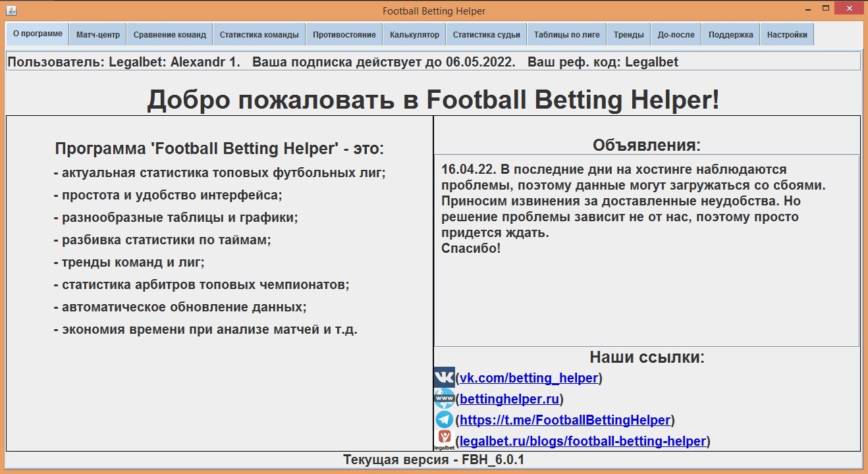Viewport: 868px width, 474px height.
Task: Click the Telegram paper plane icon
Action: point(444,419)
